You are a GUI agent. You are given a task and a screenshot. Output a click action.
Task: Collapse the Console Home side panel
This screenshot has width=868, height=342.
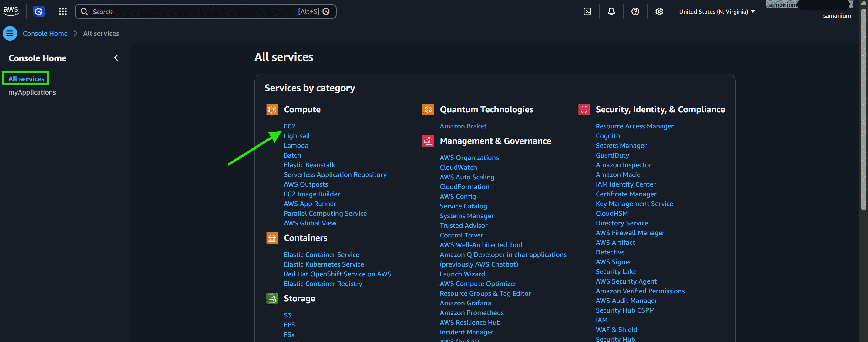click(x=116, y=58)
